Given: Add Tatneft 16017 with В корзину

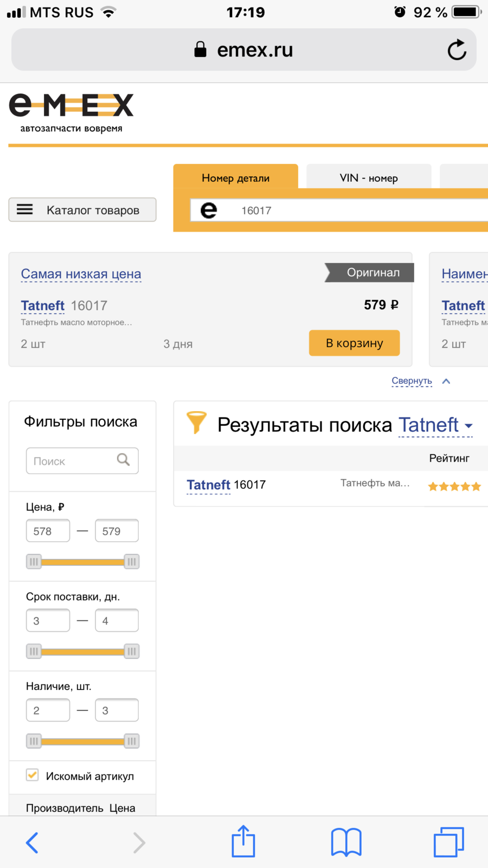Looking at the screenshot, I should coord(355,343).
